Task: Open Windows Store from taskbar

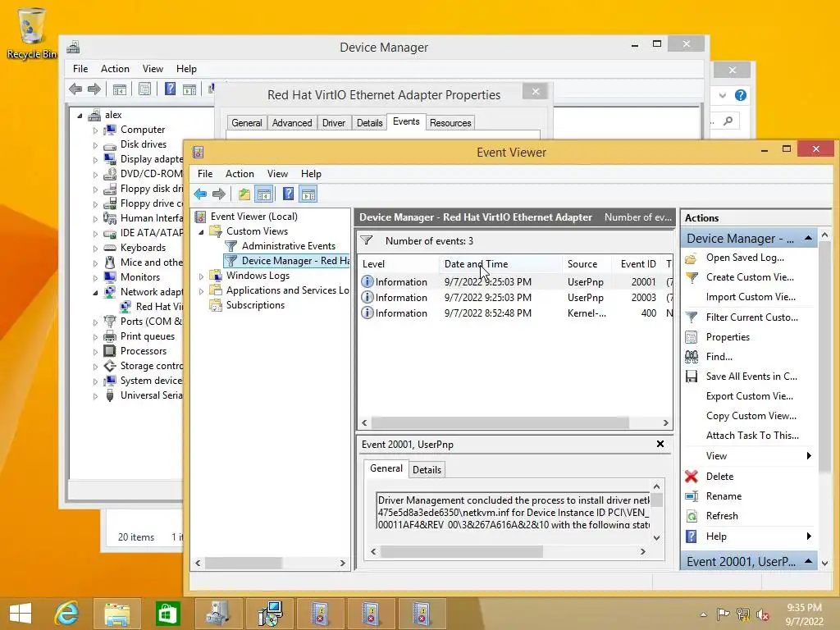Action: [x=167, y=614]
